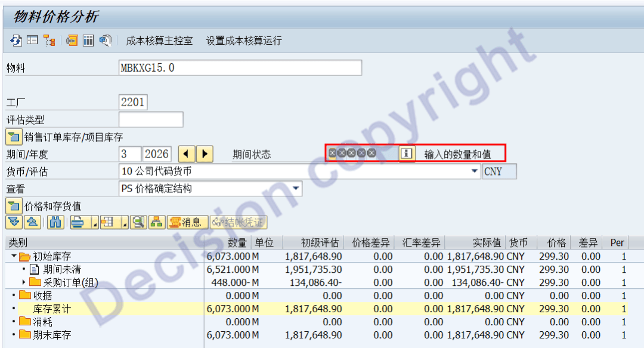
Task: Click the collapse all nodes icon
Action: pyautogui.click(x=32, y=223)
